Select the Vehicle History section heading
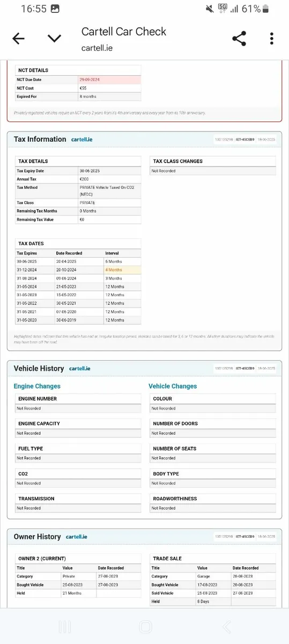289x644 pixels. 39,369
